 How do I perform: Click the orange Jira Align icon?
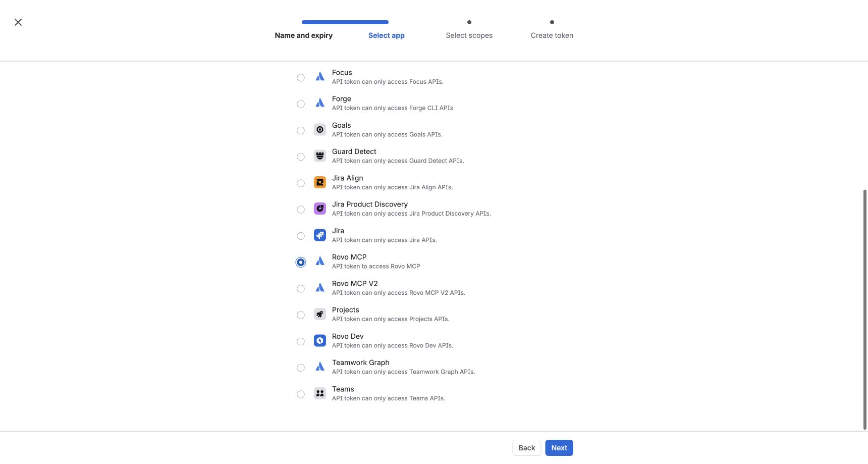[320, 182]
